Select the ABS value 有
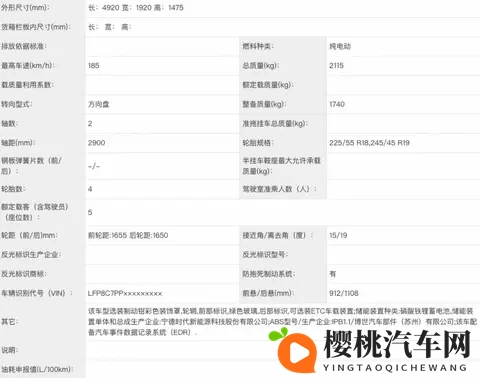 tap(333, 274)
